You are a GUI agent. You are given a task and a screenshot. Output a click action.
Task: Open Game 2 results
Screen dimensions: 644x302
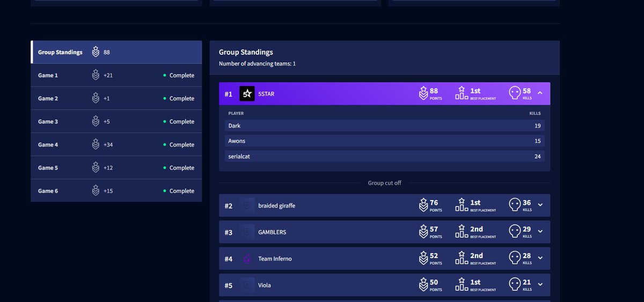116,98
